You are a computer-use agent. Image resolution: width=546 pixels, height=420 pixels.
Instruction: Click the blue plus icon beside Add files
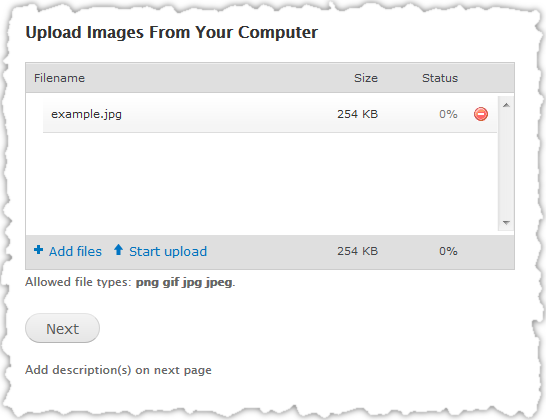click(x=39, y=250)
